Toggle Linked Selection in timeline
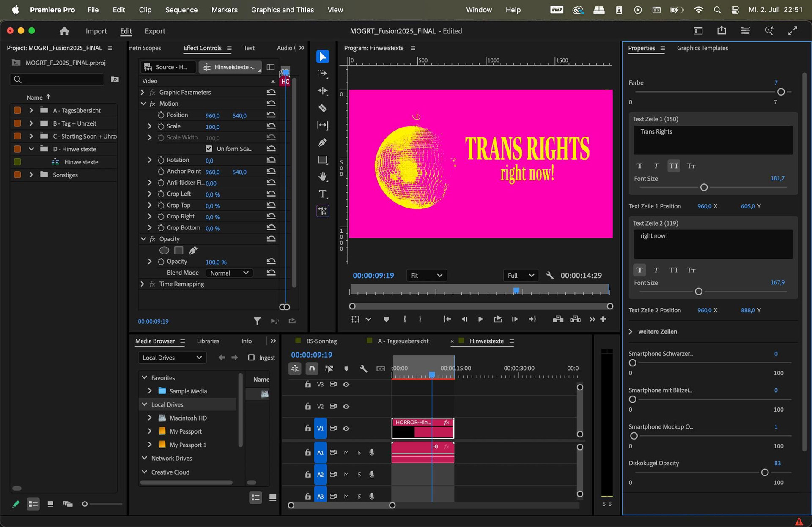The image size is (812, 527). coord(329,369)
